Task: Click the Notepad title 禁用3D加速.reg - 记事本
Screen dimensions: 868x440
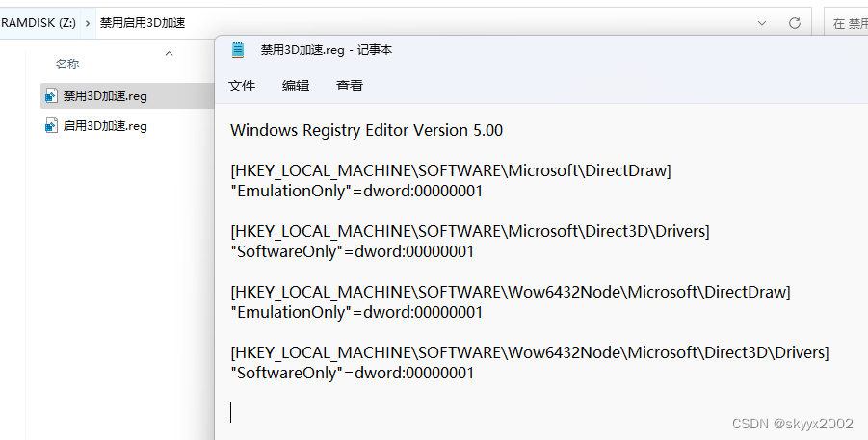Action: pyautogui.click(x=327, y=50)
